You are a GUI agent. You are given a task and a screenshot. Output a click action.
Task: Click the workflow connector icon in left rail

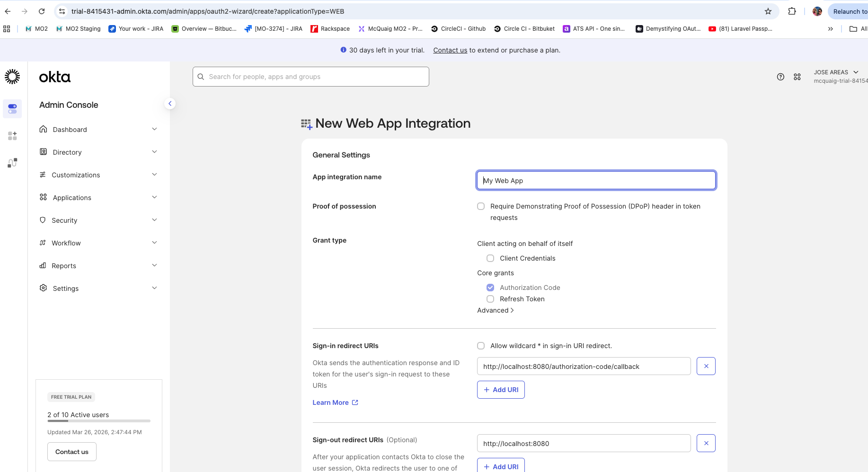tap(12, 163)
